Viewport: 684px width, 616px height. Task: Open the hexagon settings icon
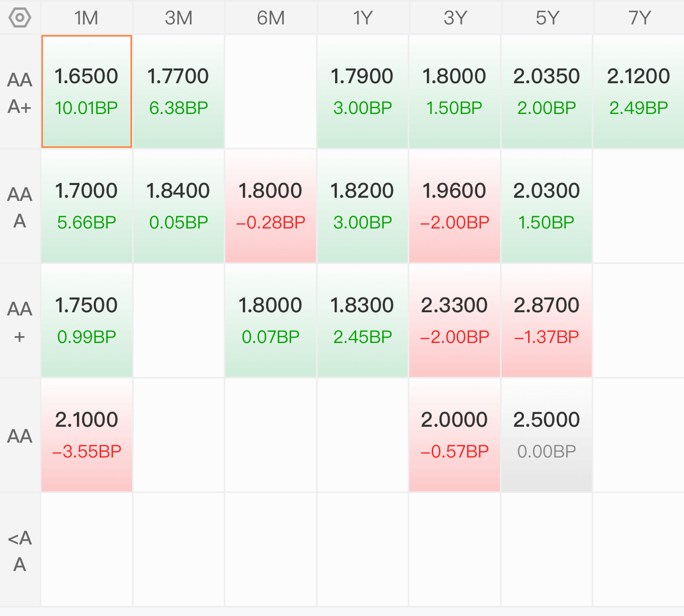[20, 17]
